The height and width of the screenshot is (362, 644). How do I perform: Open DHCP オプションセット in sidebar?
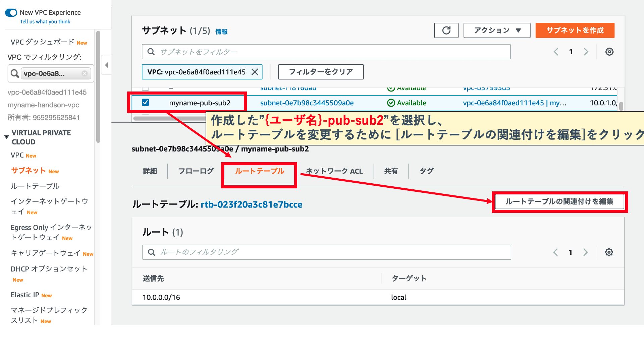[49, 269]
